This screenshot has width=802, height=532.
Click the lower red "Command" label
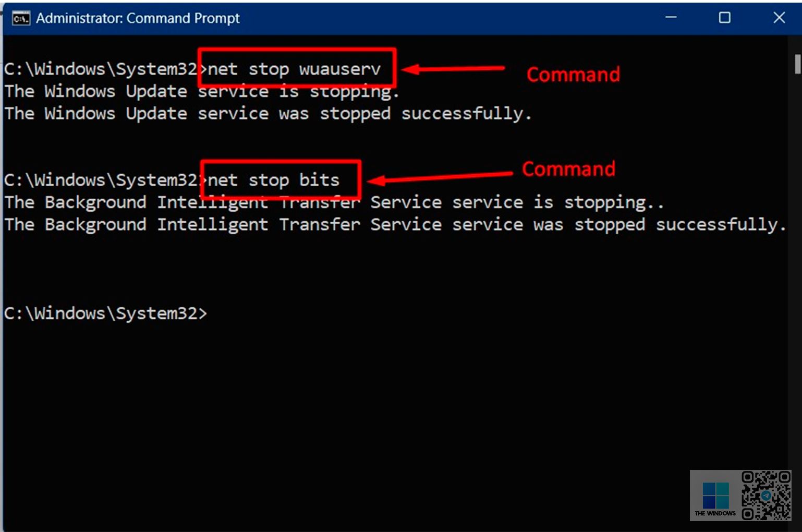pos(568,169)
